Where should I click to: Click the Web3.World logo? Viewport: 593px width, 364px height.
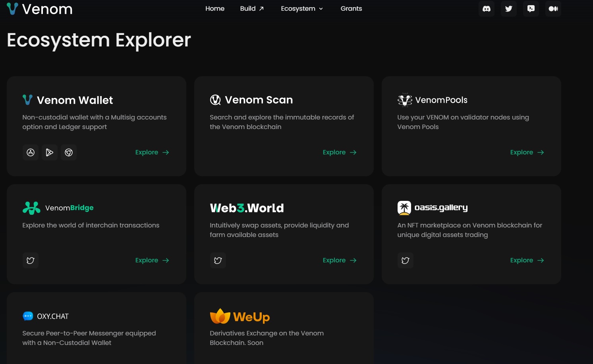[x=247, y=208]
